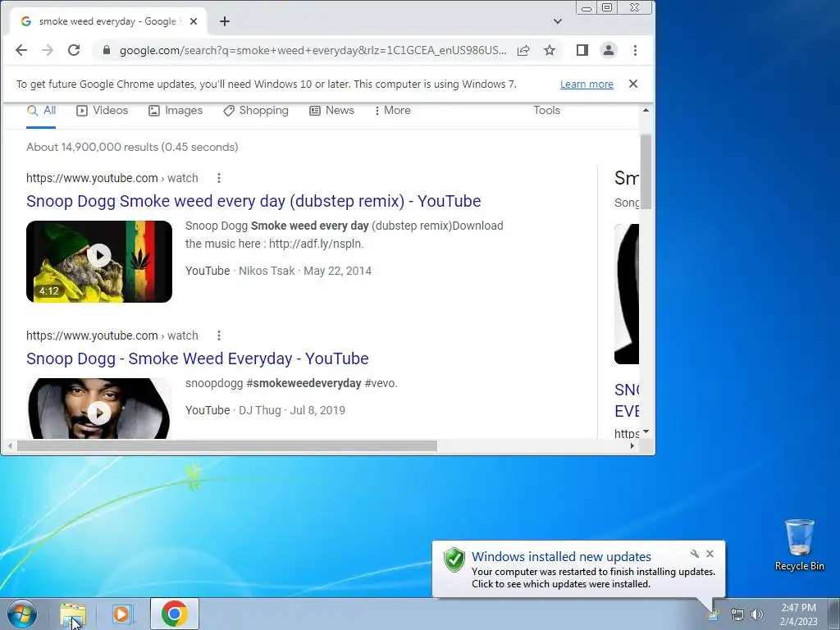Click the vertical scrollbar thumb
Viewport: 840px width, 630px height.
click(646, 171)
